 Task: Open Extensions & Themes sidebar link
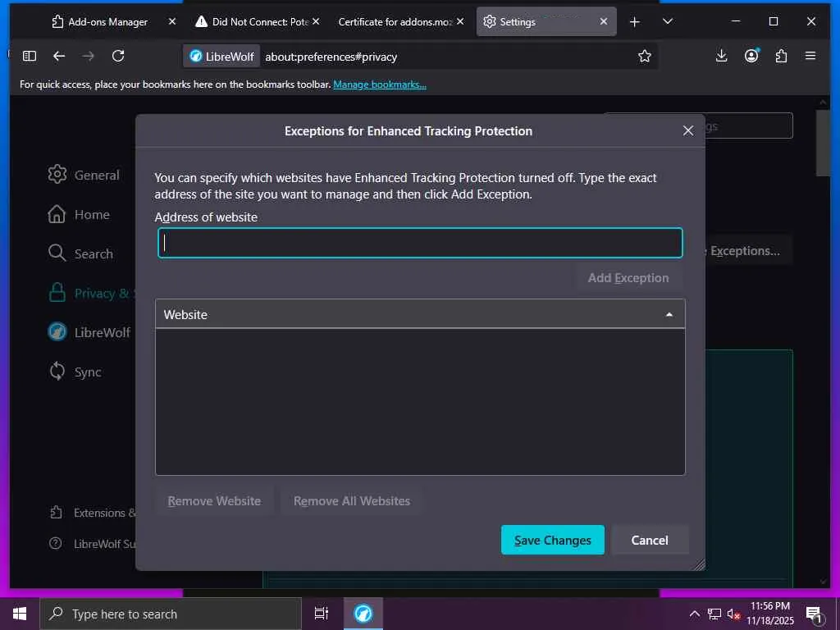[x=92, y=513]
